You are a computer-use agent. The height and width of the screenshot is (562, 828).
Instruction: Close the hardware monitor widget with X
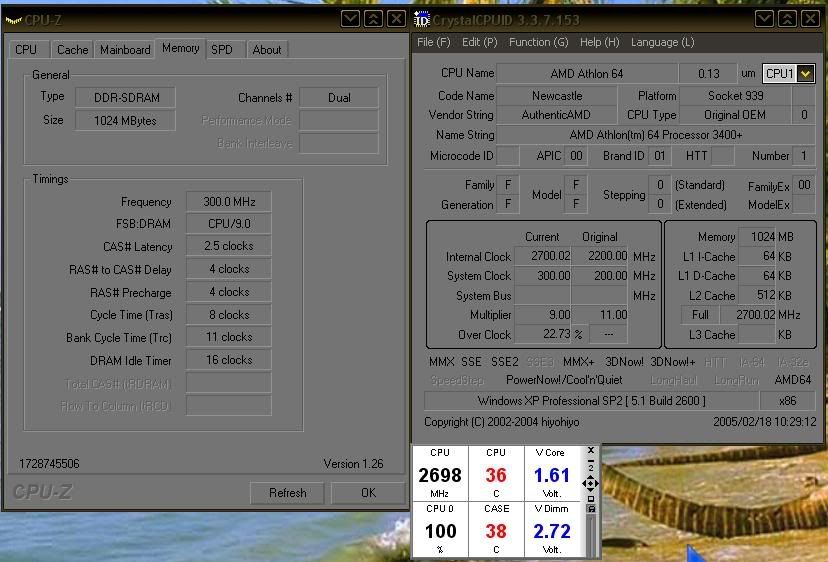point(591,451)
